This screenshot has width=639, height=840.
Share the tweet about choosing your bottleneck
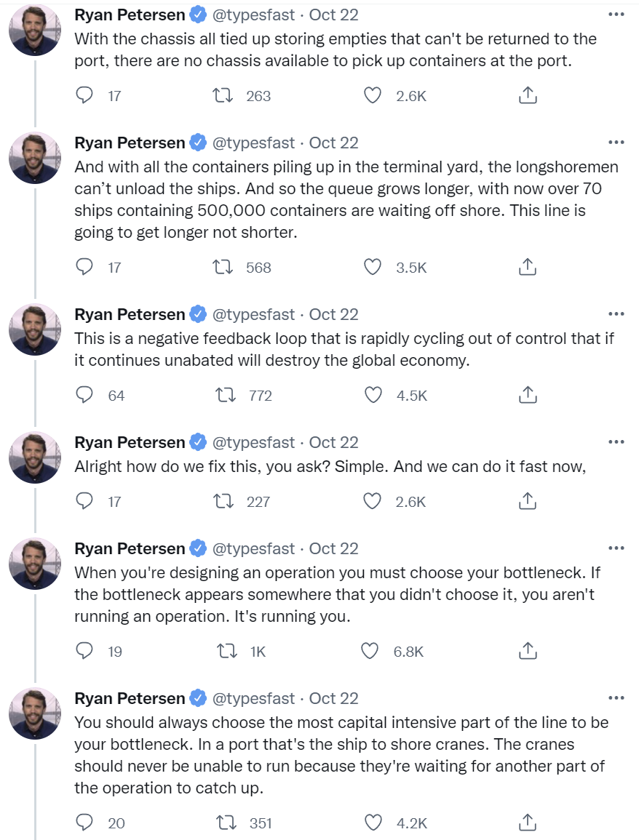coord(528,651)
